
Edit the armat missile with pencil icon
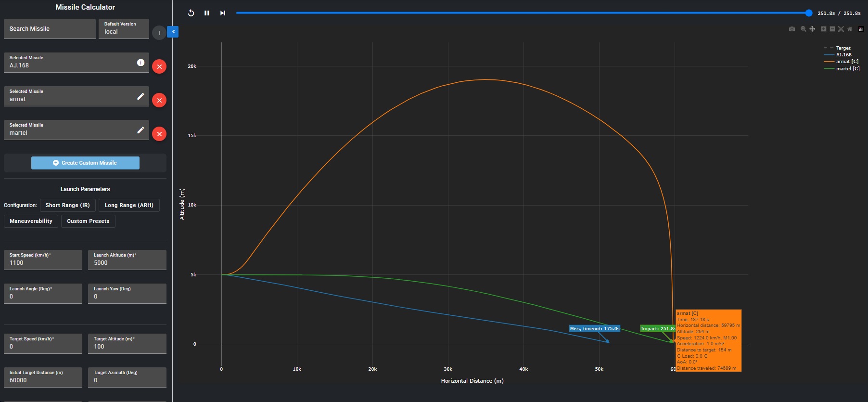140,96
